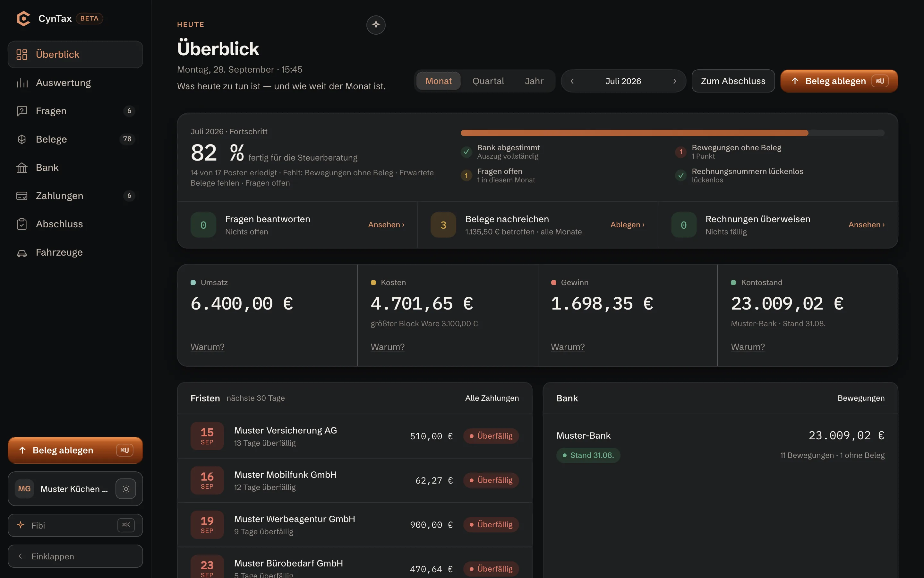The height and width of the screenshot is (578, 924).
Task: Go to the previous month with the left chevron
Action: coord(572,81)
